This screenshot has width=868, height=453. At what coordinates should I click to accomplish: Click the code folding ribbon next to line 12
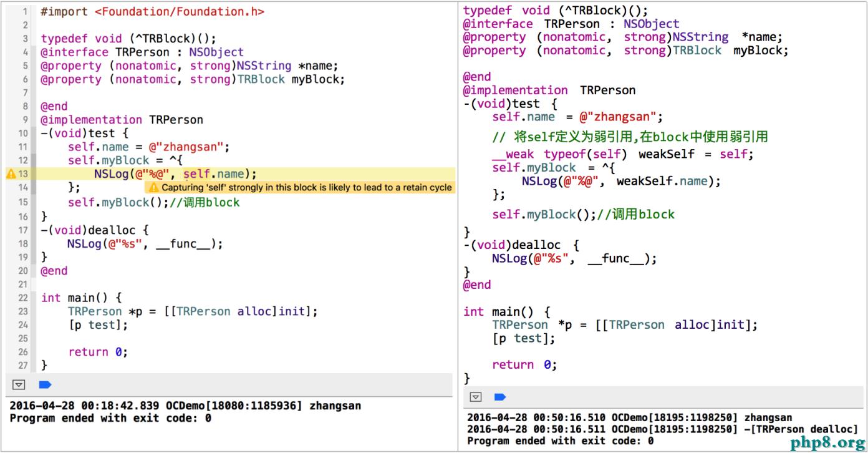(34, 160)
